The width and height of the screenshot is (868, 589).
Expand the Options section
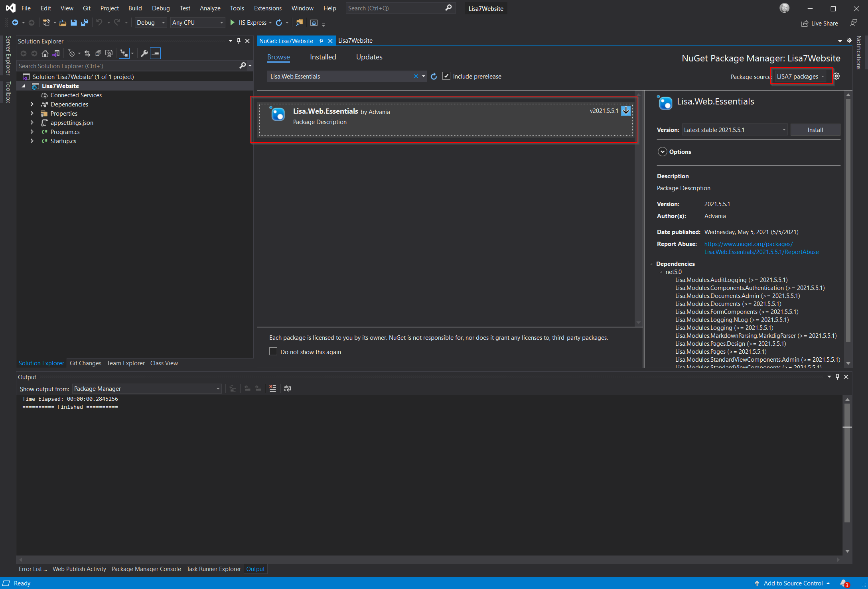coord(662,152)
